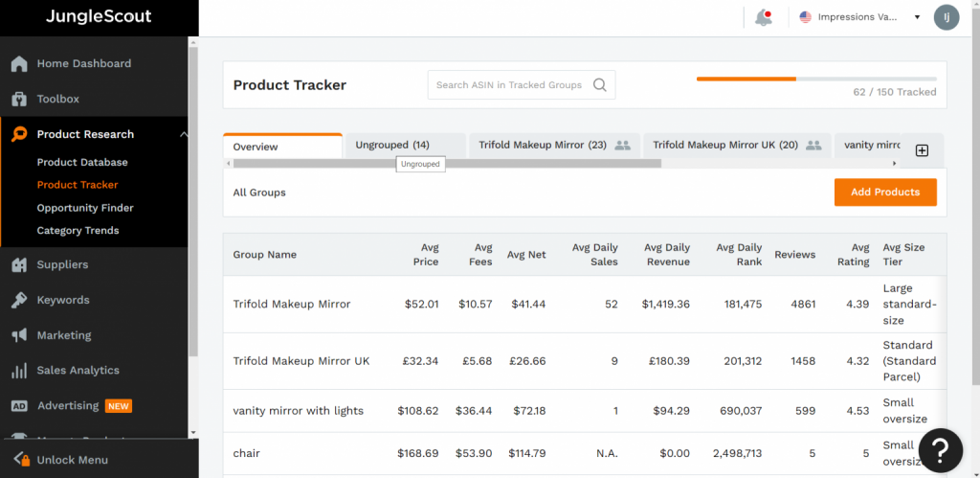Switch to the Overview tab

(x=282, y=147)
